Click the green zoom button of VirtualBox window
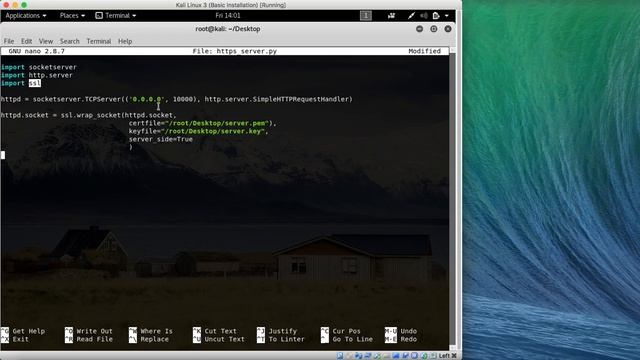The image size is (640, 360). pyautogui.click(x=24, y=5)
